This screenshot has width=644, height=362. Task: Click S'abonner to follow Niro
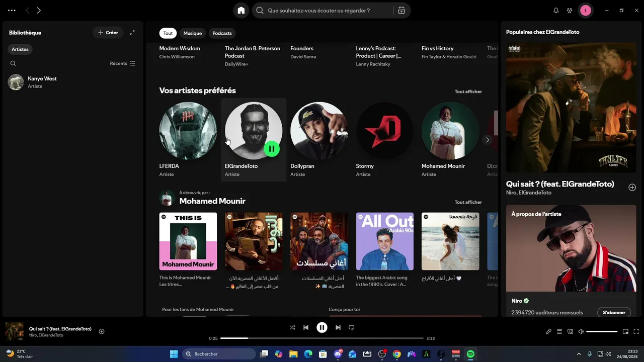(x=614, y=312)
